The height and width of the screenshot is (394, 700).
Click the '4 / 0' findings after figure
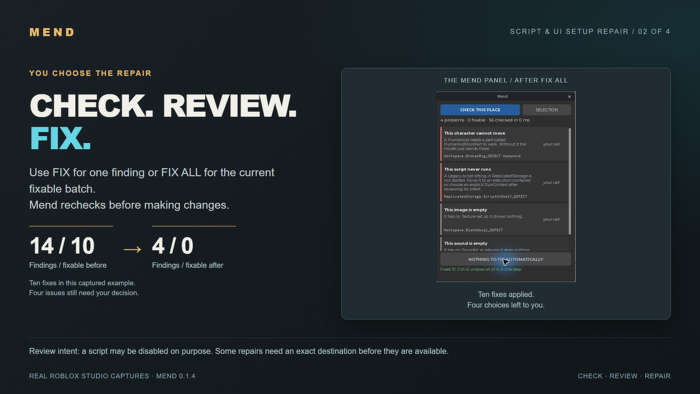173,246
